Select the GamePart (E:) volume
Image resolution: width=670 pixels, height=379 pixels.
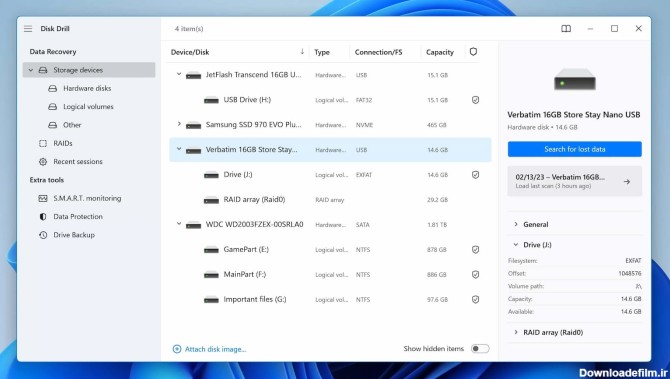(x=330, y=250)
